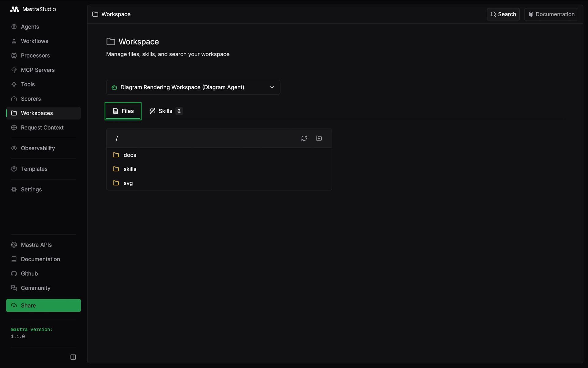Open the Observability section
588x368 pixels.
(38, 148)
